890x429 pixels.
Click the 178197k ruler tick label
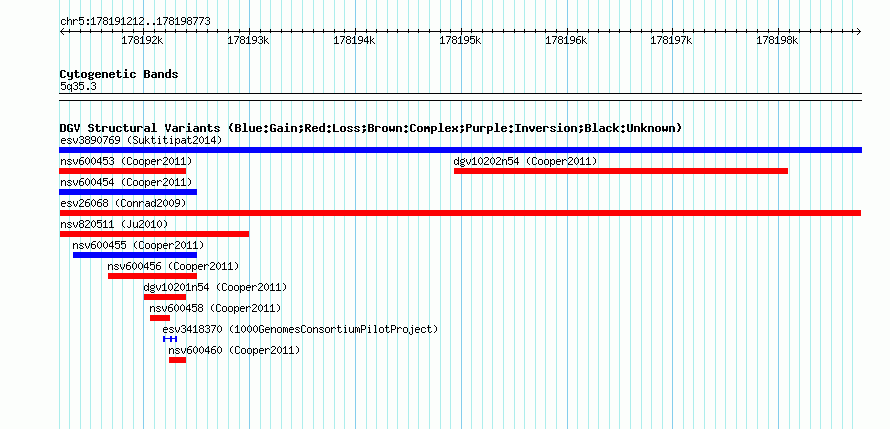point(671,41)
